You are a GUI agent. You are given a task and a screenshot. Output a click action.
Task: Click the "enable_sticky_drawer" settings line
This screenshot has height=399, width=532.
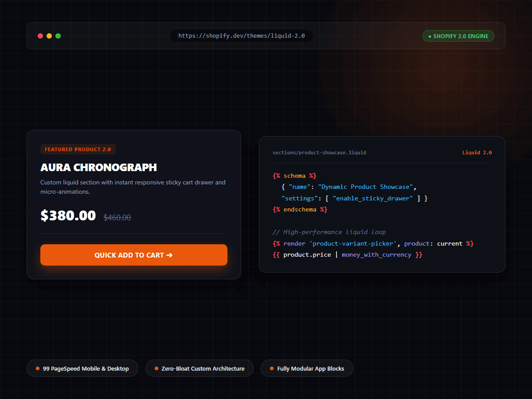coord(354,198)
